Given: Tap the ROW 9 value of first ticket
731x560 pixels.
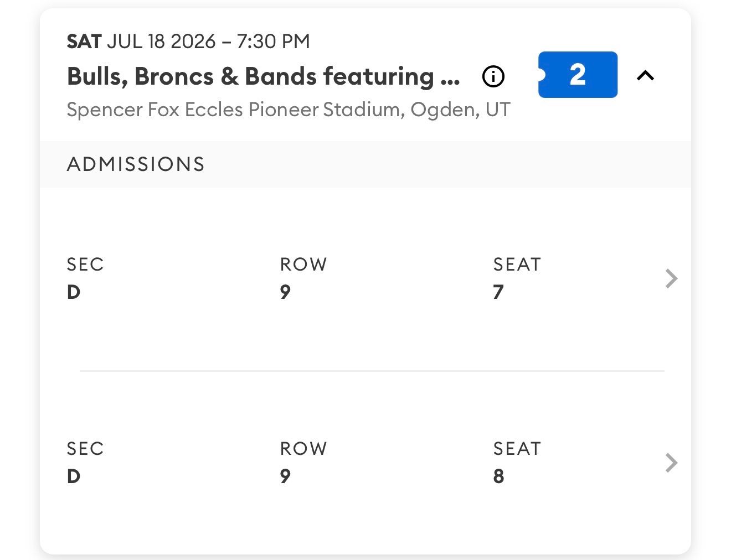Looking at the screenshot, I should point(285,292).
